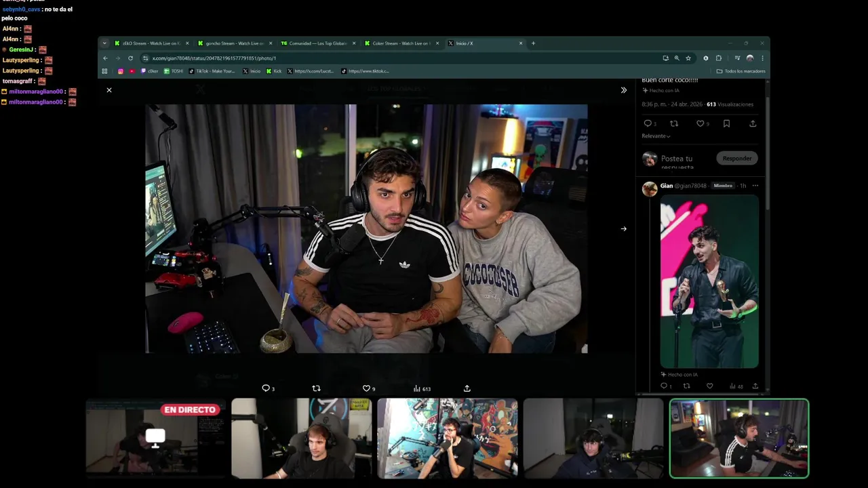868x488 pixels.
Task: Switch to the Coker Stream tab
Action: point(401,43)
